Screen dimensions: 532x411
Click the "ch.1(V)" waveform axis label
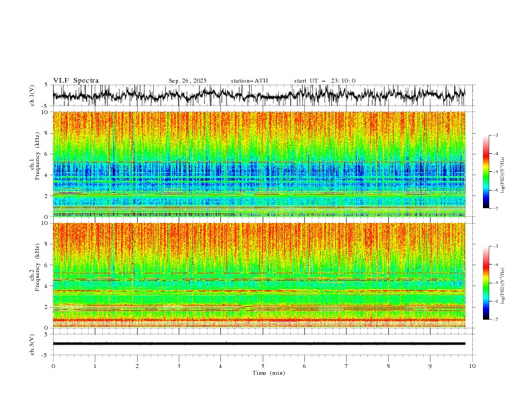click(32, 95)
